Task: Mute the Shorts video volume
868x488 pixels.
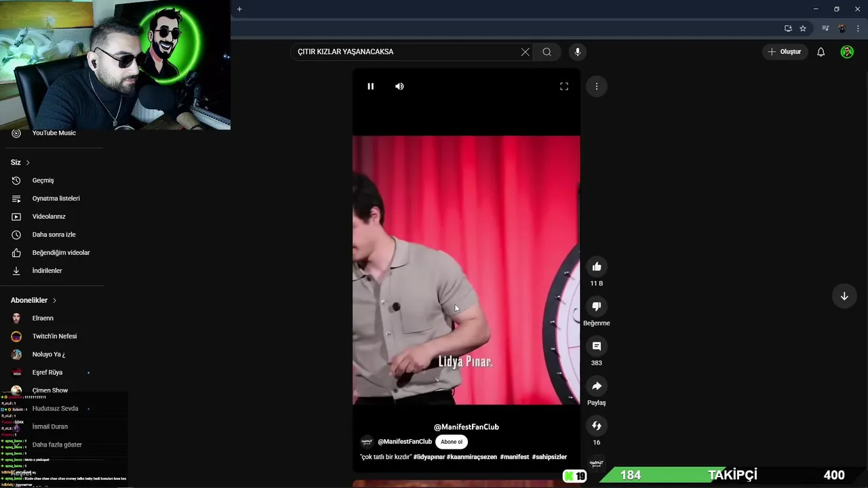Action: tap(399, 86)
